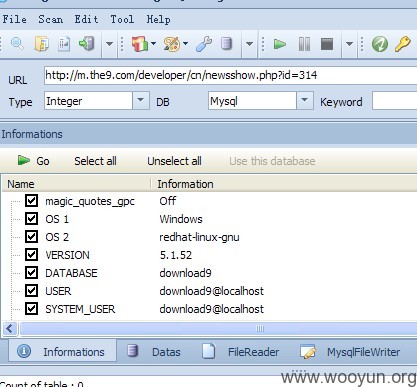
Task: Toggle the OS 1 checkbox
Action: pyautogui.click(x=31, y=219)
